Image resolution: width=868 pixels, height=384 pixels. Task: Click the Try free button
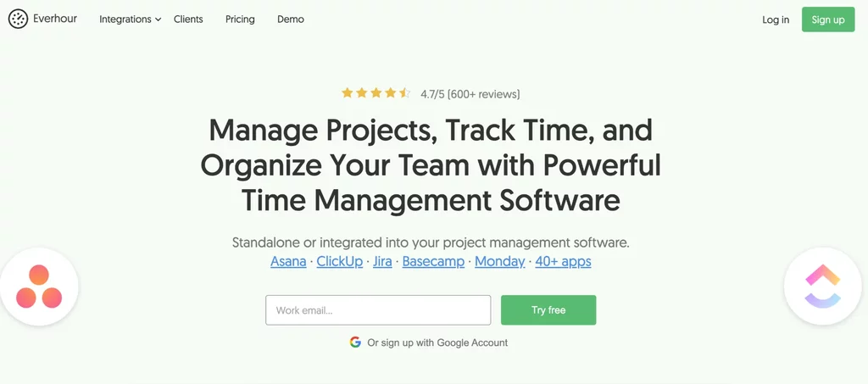(x=548, y=310)
